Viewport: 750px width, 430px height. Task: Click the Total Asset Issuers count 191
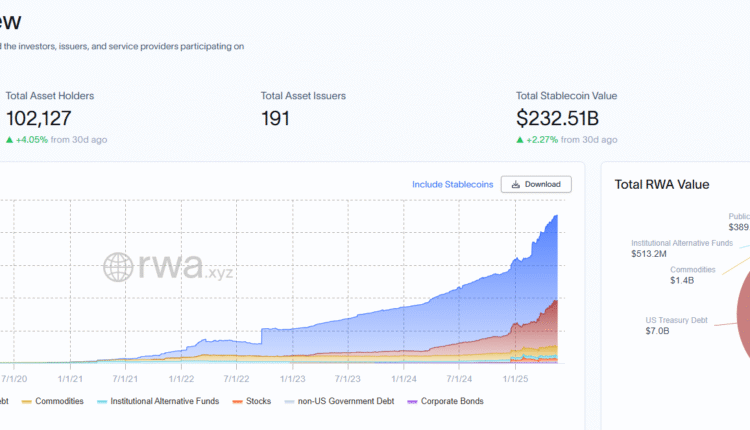[275, 118]
